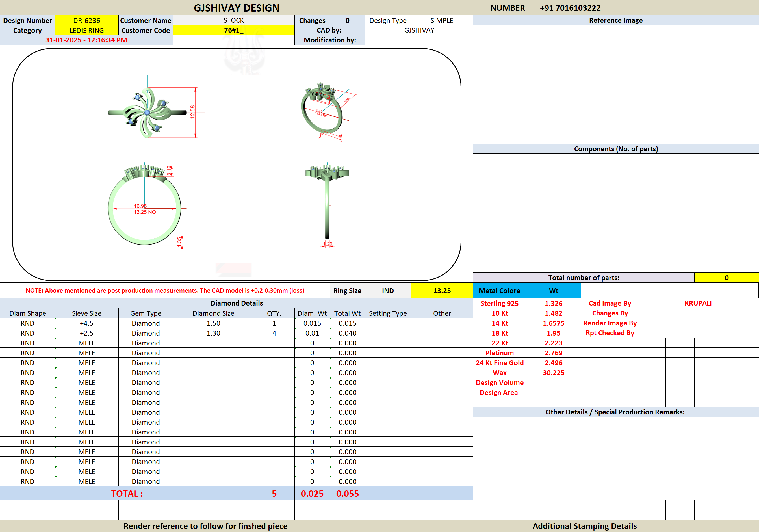Select the KRUPALI cell beside Cad Image By
This screenshot has width=759, height=532.
coord(698,303)
